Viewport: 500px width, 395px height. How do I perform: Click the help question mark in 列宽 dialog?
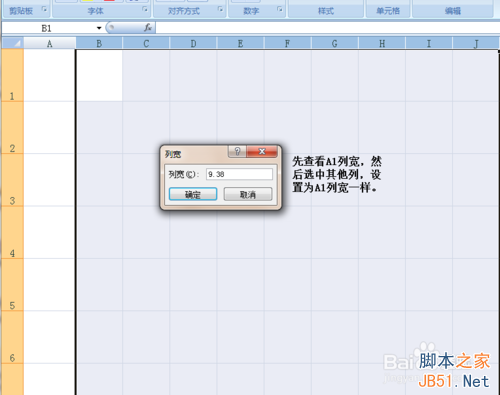coord(237,151)
